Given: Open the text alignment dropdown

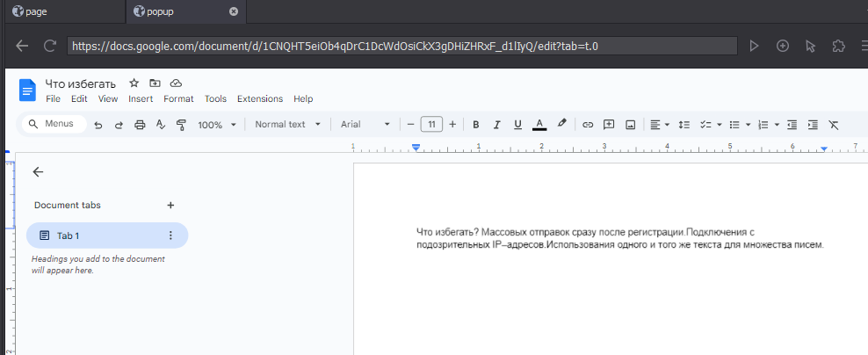Looking at the screenshot, I should click(659, 125).
